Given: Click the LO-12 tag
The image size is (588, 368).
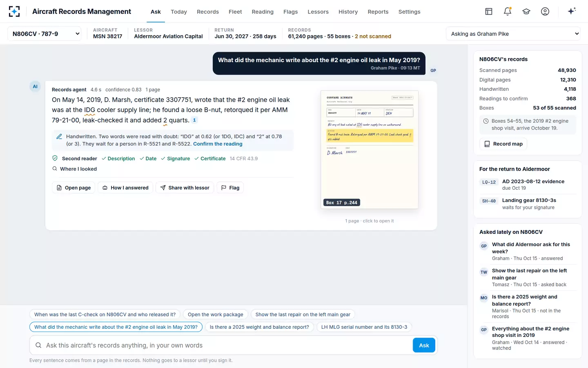Looking at the screenshot, I should [489, 182].
